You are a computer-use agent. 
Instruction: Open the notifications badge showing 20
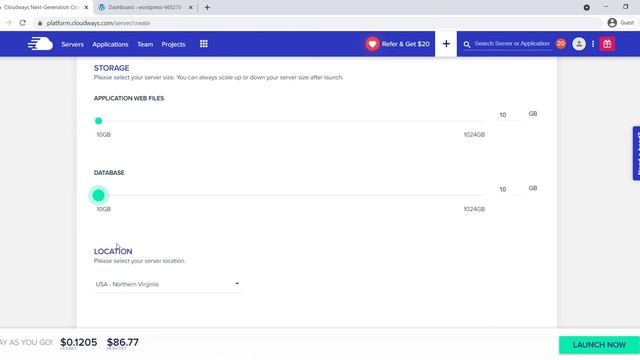point(561,44)
